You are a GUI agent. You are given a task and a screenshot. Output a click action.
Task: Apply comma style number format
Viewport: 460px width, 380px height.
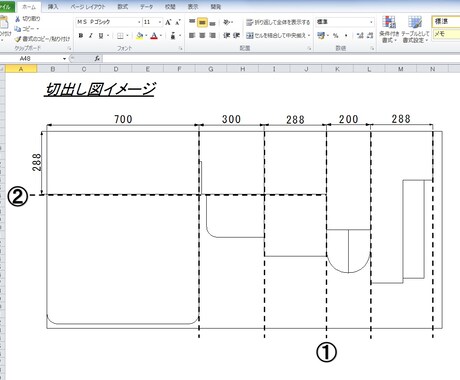click(x=346, y=35)
